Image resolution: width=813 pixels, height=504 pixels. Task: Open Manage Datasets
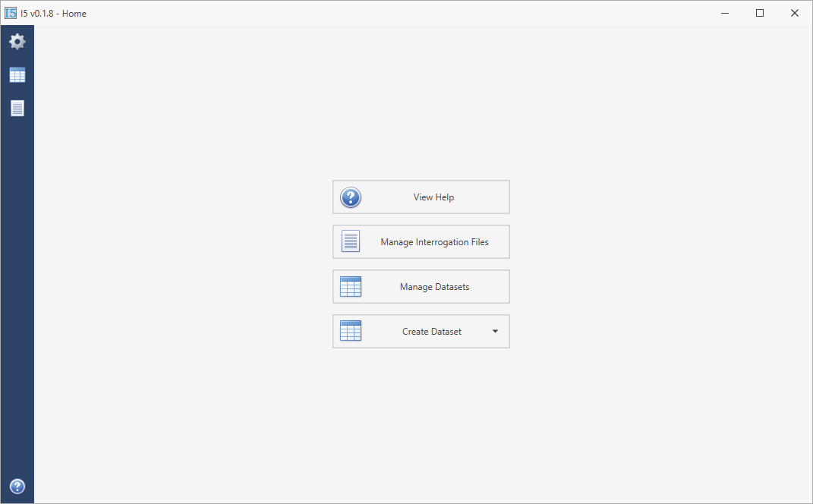[x=421, y=287]
